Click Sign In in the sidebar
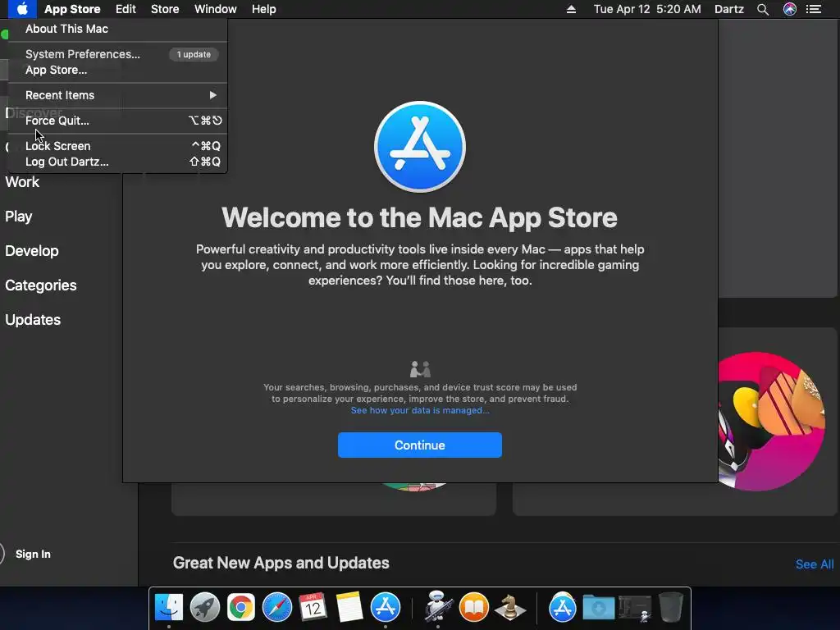This screenshot has width=840, height=630. [x=33, y=554]
